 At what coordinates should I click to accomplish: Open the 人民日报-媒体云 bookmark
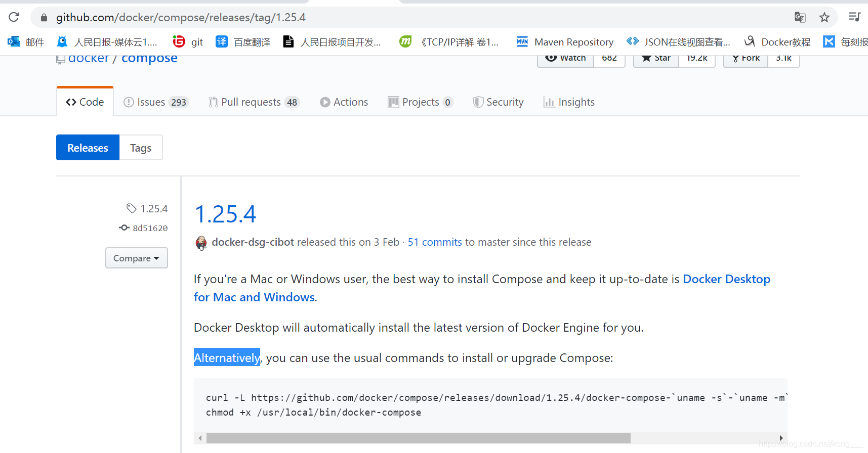click(107, 42)
